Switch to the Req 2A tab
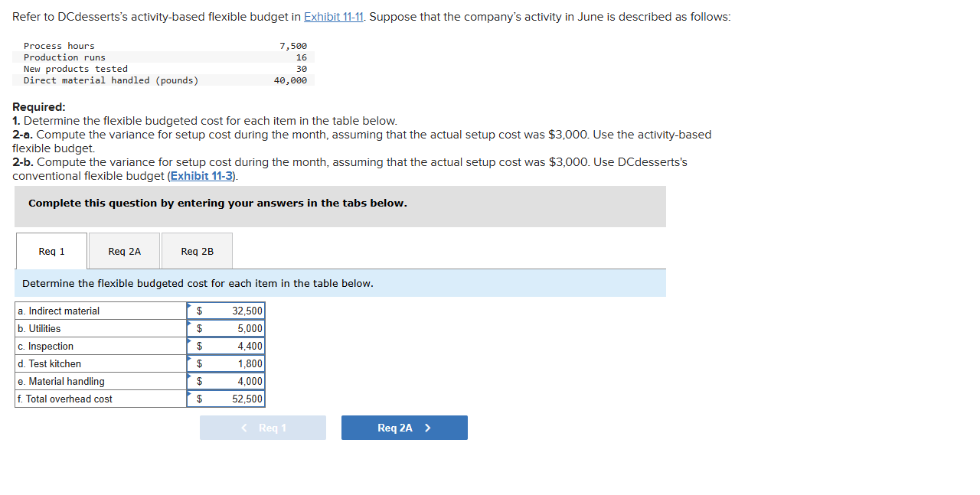 124,251
